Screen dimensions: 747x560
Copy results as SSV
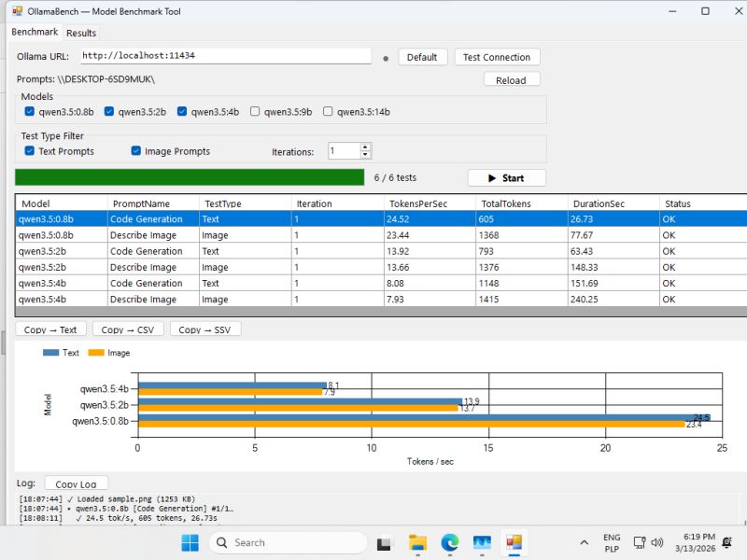point(204,329)
